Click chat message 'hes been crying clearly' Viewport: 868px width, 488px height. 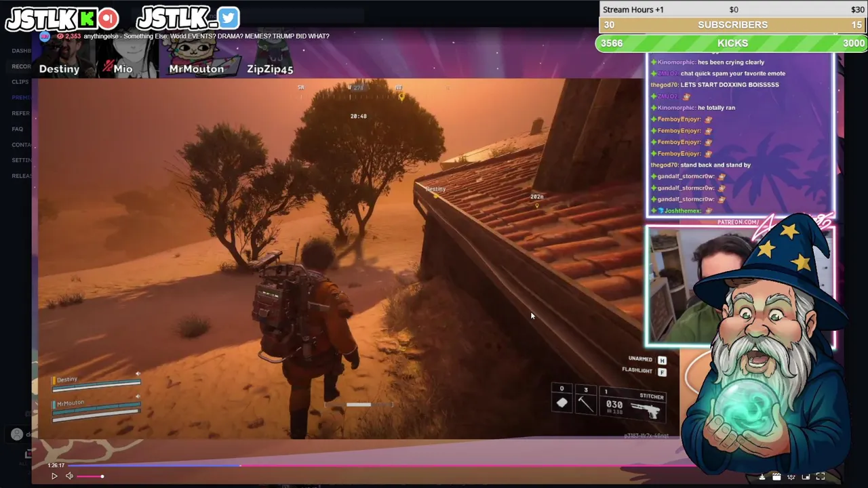coord(730,62)
